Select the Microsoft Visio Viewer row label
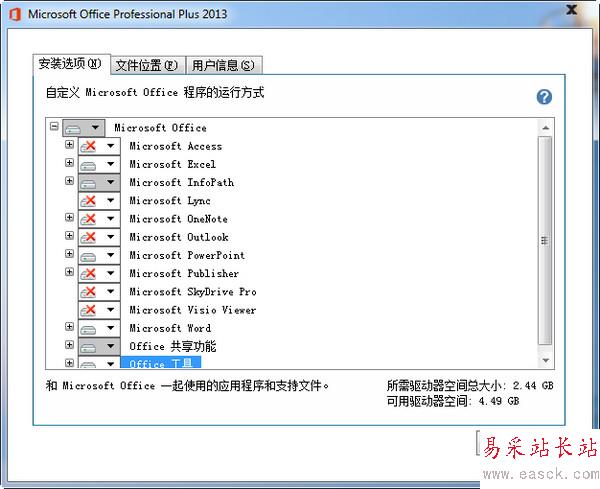Image resolution: width=600 pixels, height=489 pixels. [193, 310]
